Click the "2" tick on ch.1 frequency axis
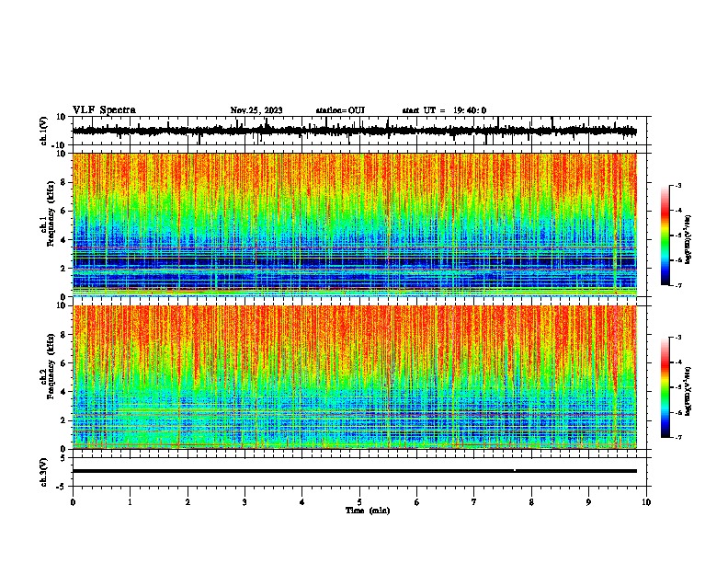 click(x=63, y=268)
